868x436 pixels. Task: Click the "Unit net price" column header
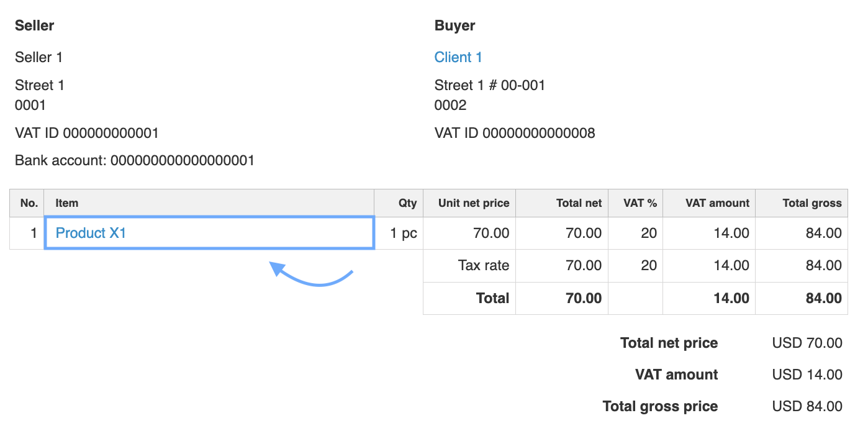point(473,203)
